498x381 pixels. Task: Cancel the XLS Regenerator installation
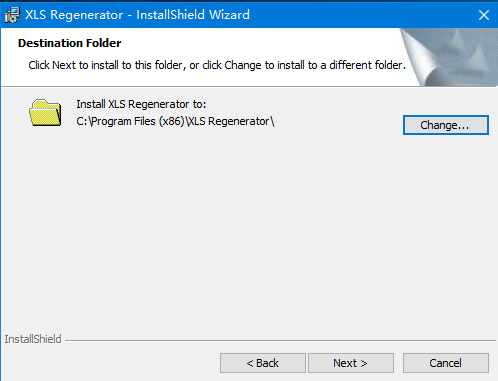pos(446,363)
